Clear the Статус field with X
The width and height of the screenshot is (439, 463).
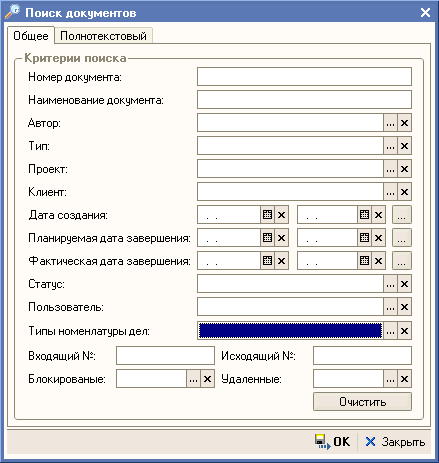click(404, 284)
